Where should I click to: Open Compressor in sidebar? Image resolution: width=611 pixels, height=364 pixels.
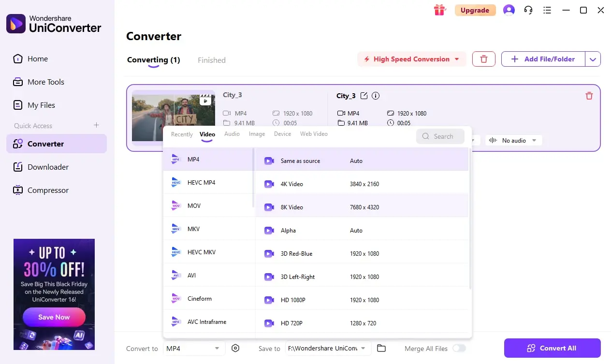(x=57, y=190)
